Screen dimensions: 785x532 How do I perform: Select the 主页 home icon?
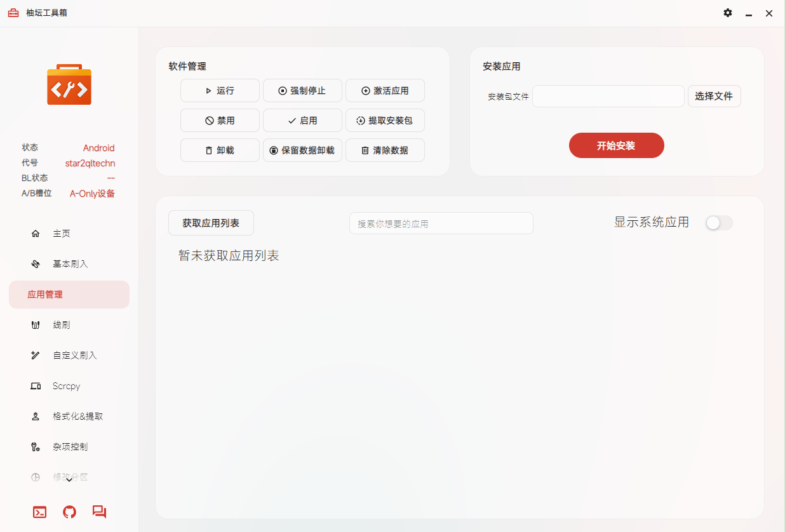36,233
